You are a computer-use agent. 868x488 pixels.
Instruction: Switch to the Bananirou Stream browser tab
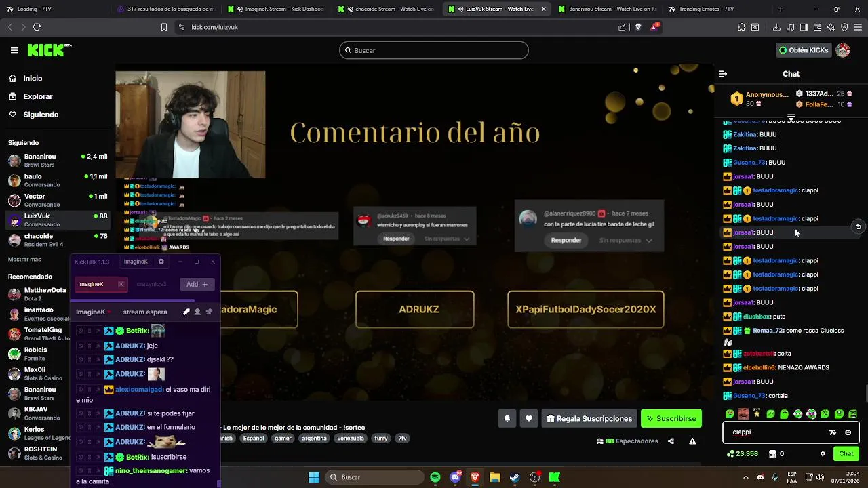pyautogui.click(x=607, y=9)
